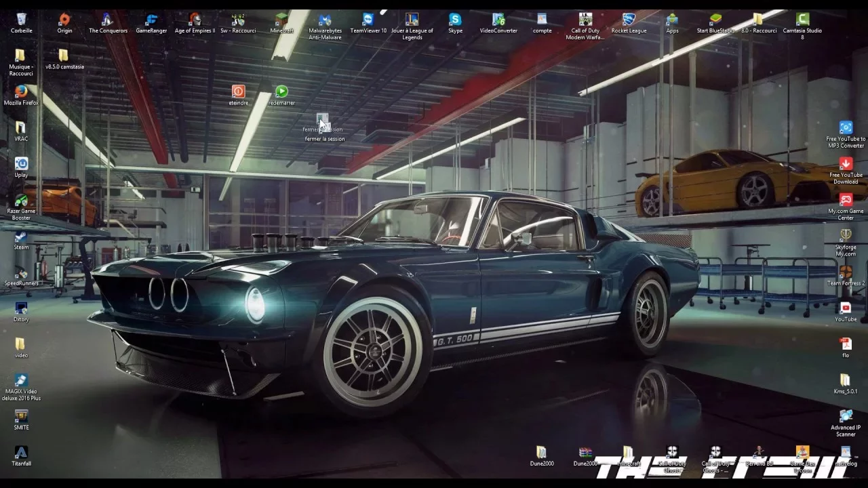The height and width of the screenshot is (488, 868).
Task: Click Call of Duty Modern Warfare icon
Action: tap(585, 20)
